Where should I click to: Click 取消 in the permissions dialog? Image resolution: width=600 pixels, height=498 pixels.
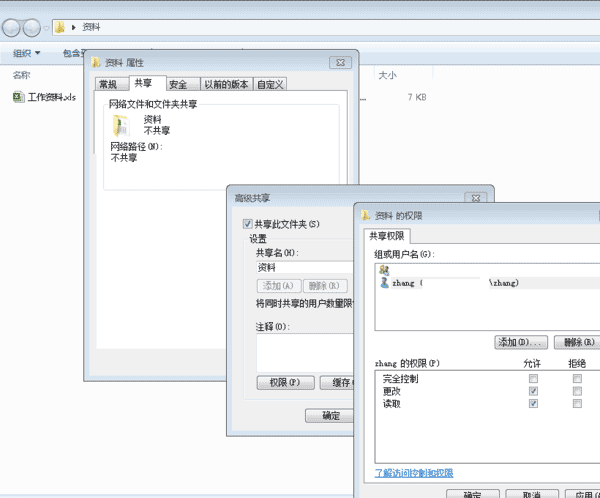pyautogui.click(x=532, y=494)
